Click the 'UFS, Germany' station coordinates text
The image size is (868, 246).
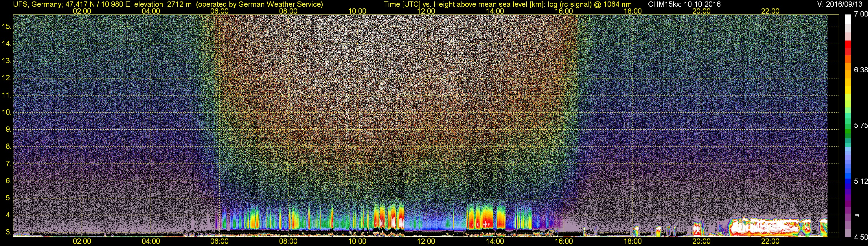coord(72,4)
